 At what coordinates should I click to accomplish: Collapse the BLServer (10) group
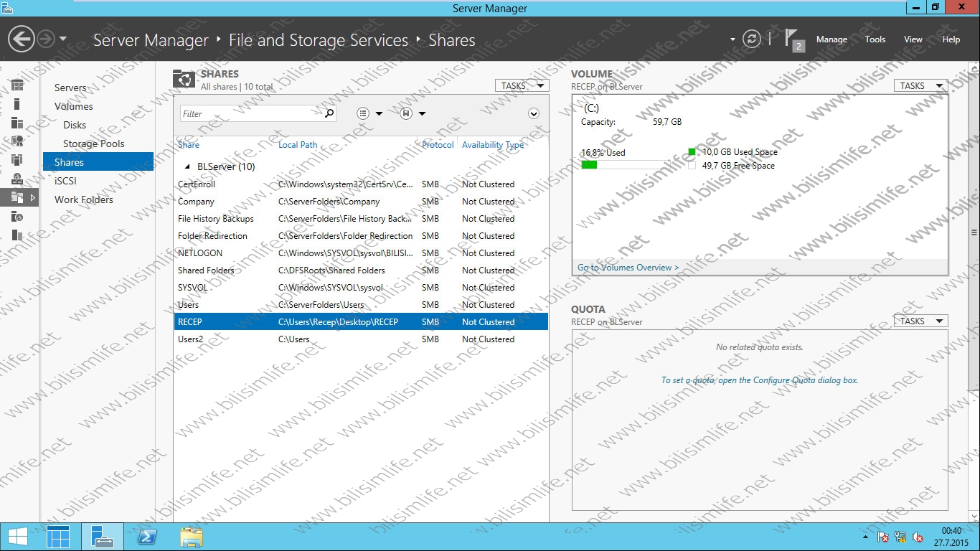click(189, 166)
